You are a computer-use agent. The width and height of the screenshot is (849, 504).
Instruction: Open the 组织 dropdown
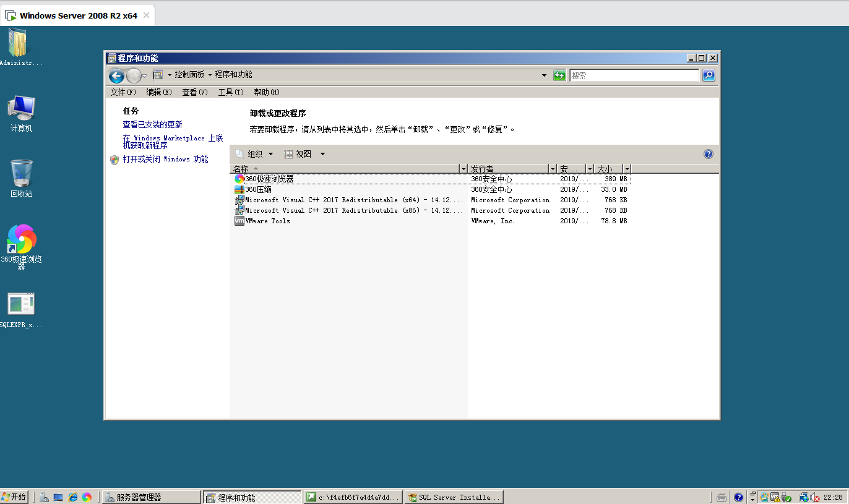[254, 154]
